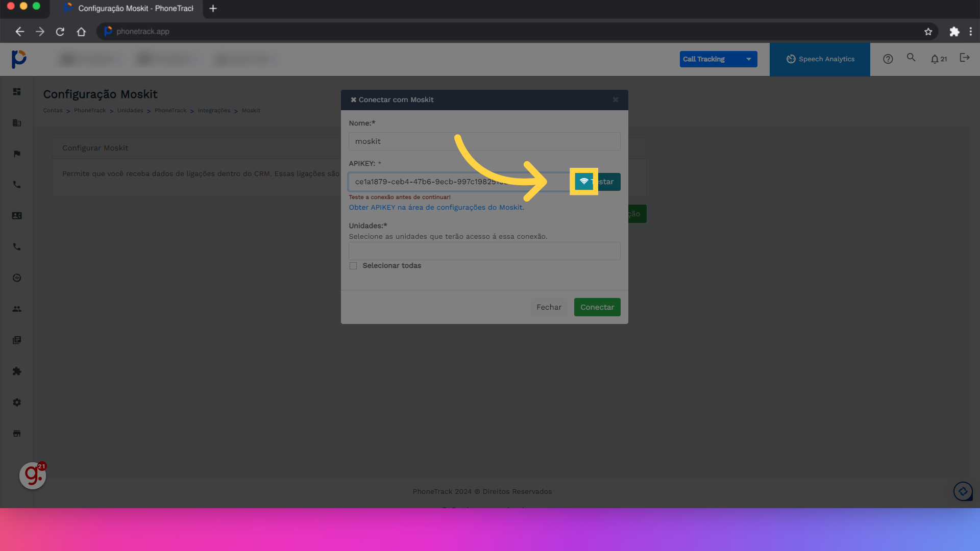
Task: Open the puzzle integrations icon in sidebar
Action: pyautogui.click(x=17, y=371)
